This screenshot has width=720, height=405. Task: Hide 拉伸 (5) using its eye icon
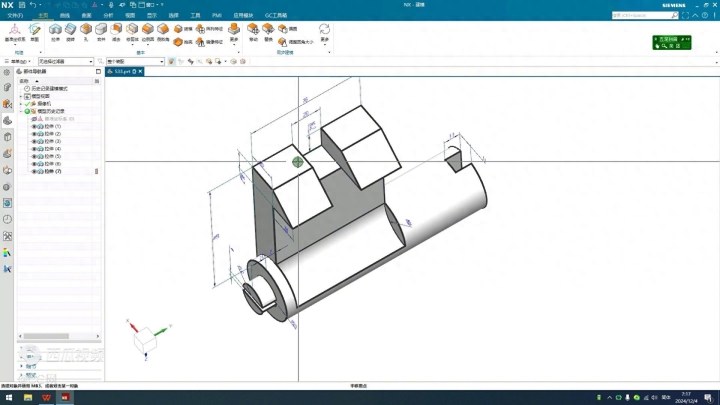tap(34, 157)
